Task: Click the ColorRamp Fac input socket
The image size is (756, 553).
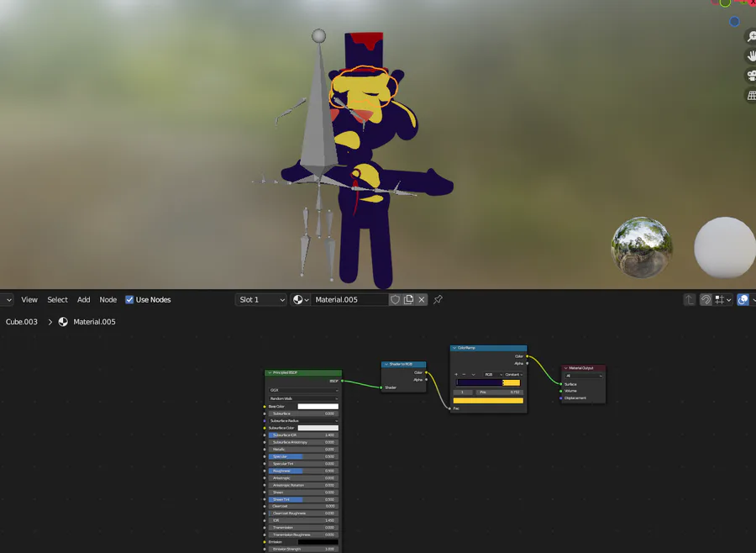Action: point(450,408)
